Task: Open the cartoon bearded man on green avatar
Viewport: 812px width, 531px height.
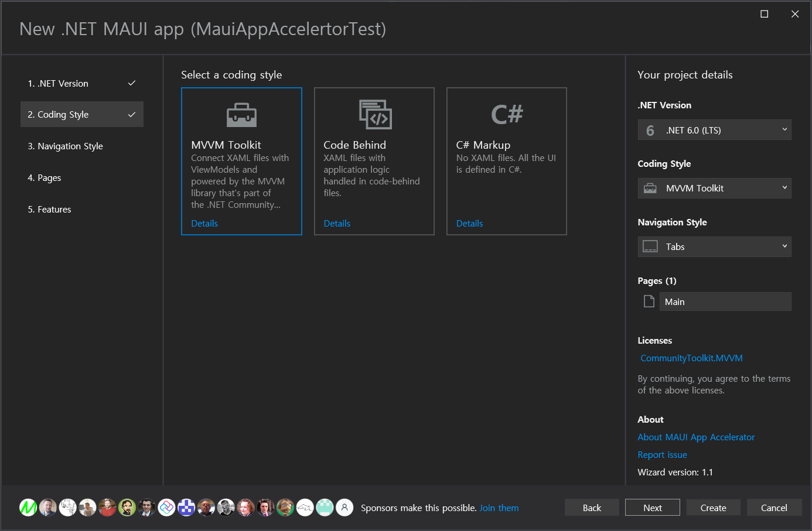Action: [x=127, y=508]
